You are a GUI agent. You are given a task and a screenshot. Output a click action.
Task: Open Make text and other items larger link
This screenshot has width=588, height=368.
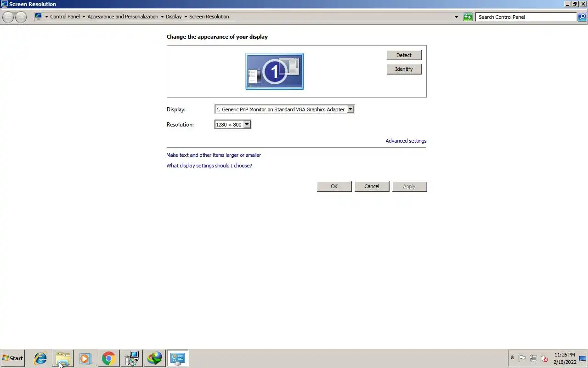tap(214, 155)
